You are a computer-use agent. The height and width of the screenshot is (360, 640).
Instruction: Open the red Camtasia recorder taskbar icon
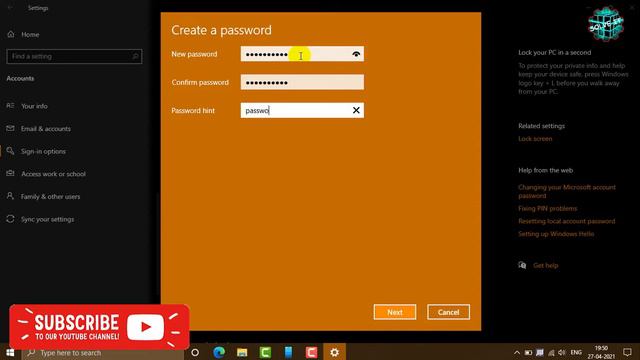pos(311,352)
